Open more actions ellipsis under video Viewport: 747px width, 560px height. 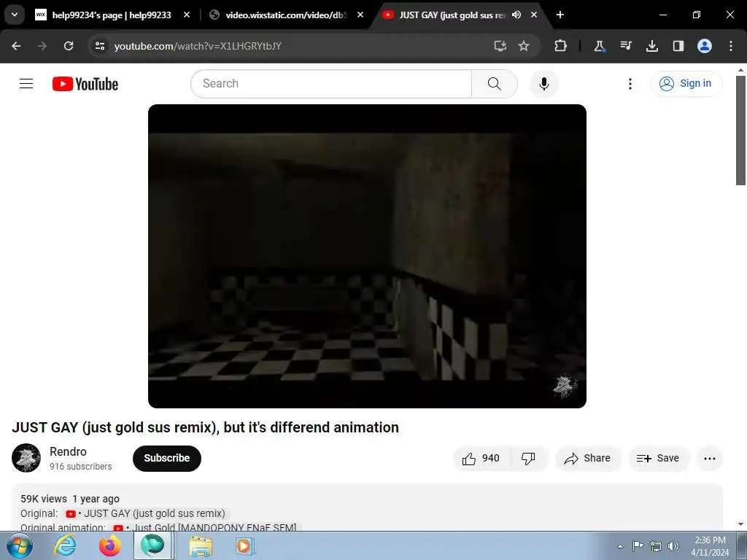click(x=710, y=459)
